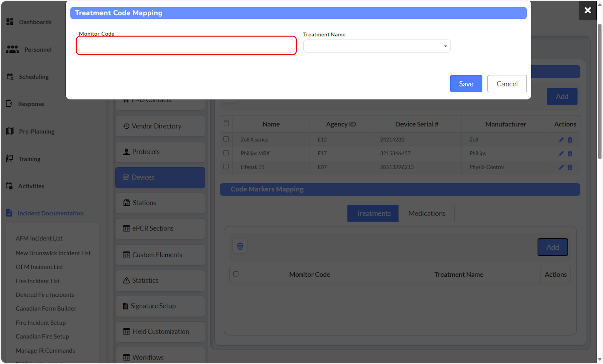
Task: Toggle the Monitor Code table select-all checkbox
Action: click(x=236, y=274)
